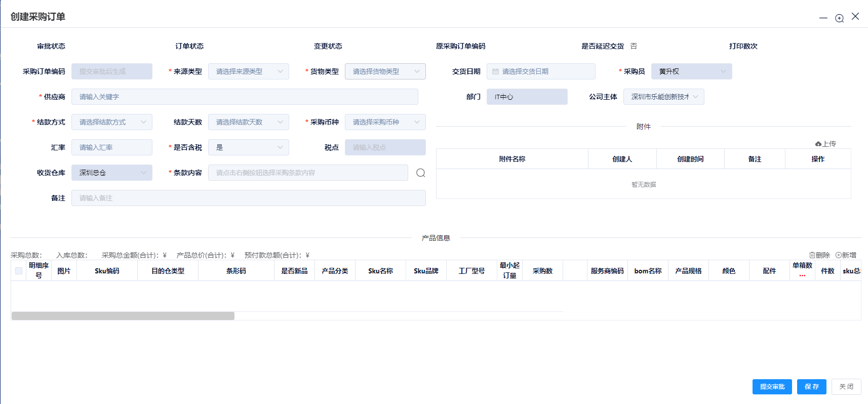
Task: Toggle the select-all checkbox in product table header
Action: pyautogui.click(x=19, y=271)
